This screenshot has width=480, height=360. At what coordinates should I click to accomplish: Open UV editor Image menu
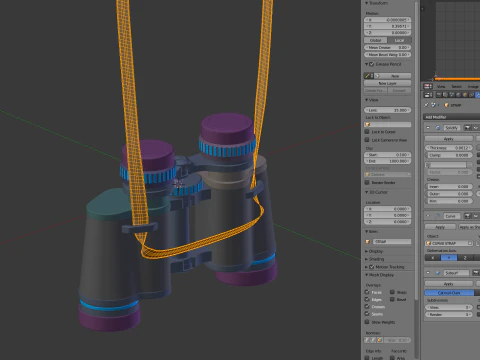pos(473,86)
